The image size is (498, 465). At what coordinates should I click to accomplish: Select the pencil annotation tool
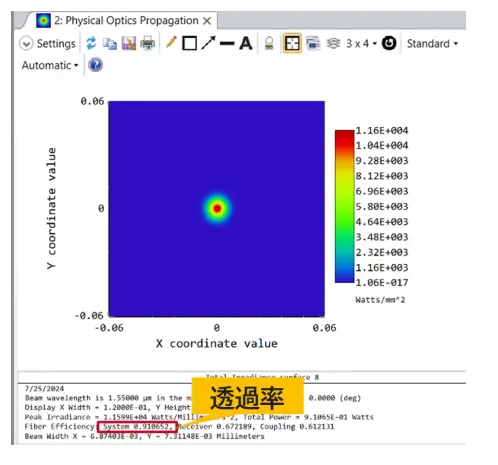[171, 43]
